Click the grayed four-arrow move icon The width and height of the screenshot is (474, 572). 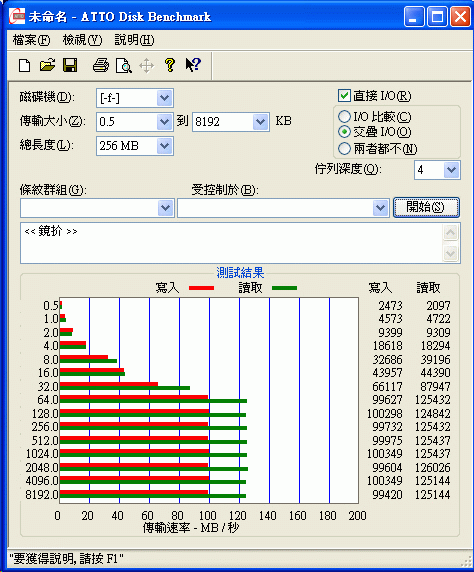pyautogui.click(x=147, y=66)
